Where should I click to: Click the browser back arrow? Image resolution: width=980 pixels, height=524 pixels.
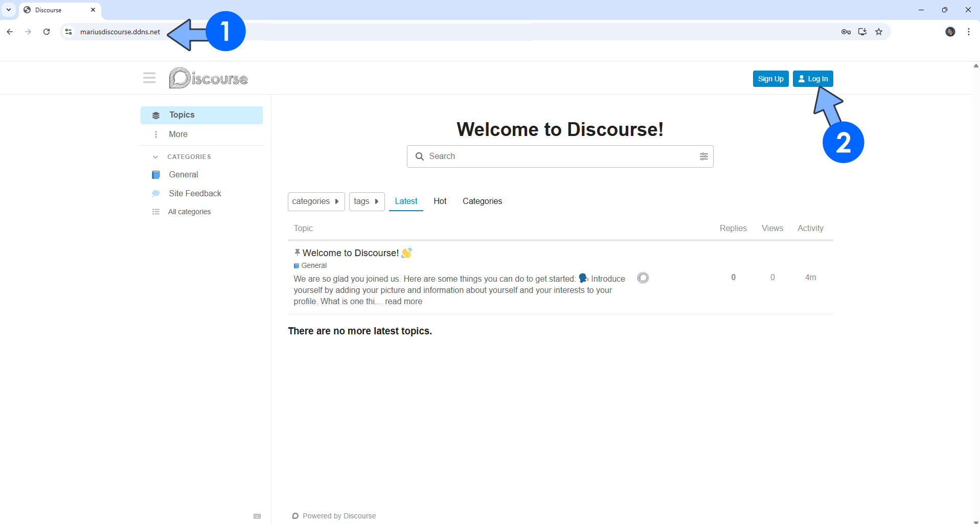[10, 32]
